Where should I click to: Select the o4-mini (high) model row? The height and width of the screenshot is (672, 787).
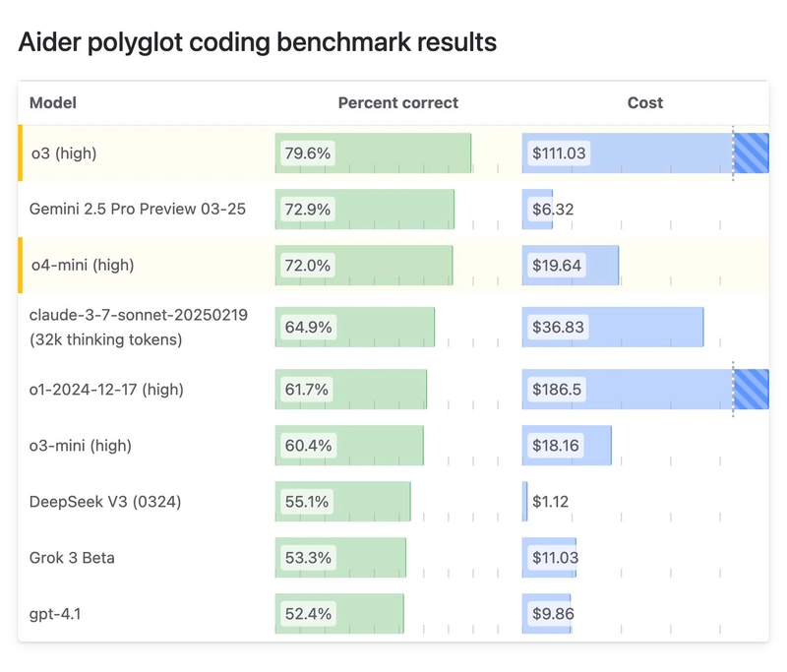393,265
